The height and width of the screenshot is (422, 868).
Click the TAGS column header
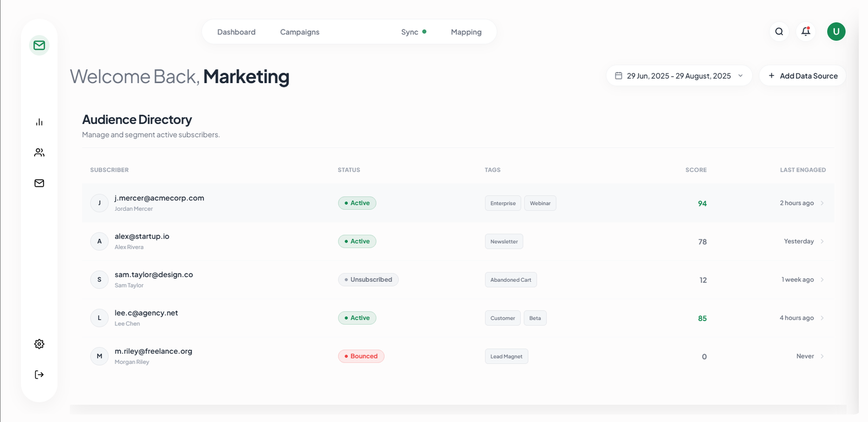pos(493,170)
